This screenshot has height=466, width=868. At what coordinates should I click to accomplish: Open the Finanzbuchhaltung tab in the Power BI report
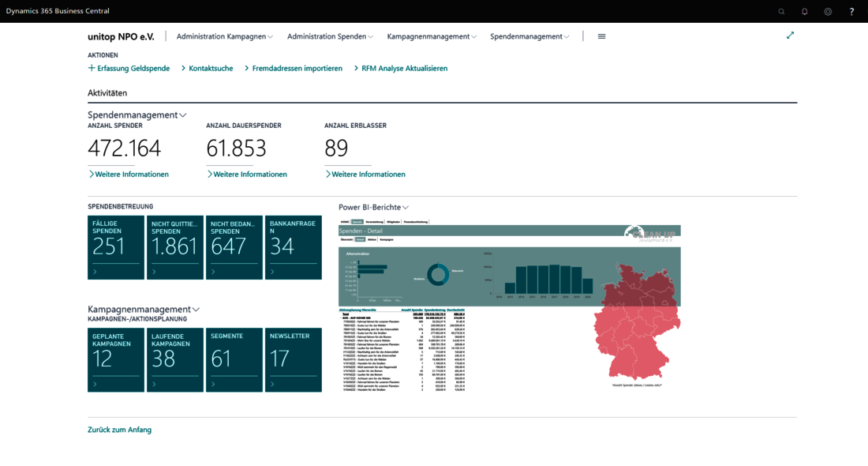click(x=416, y=222)
